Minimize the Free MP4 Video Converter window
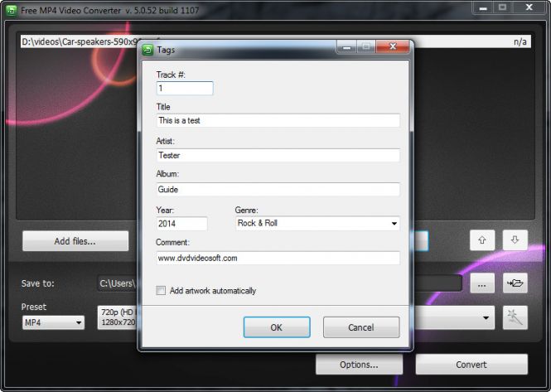 click(483, 7)
